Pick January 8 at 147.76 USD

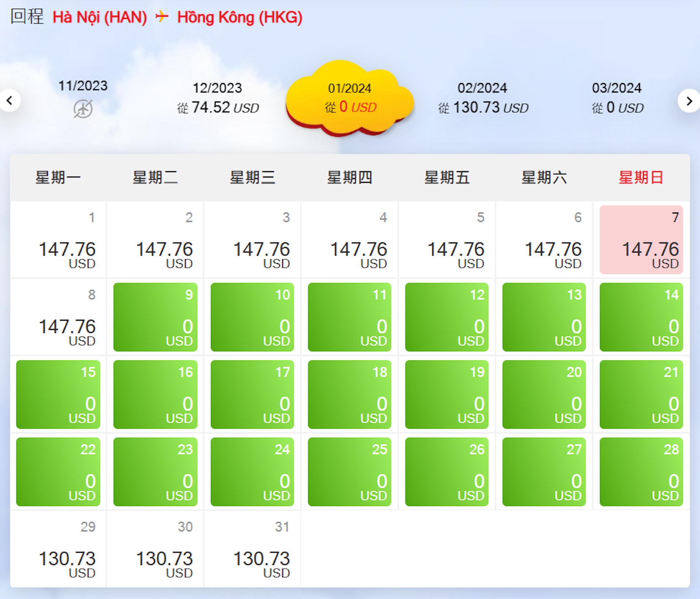tap(58, 317)
